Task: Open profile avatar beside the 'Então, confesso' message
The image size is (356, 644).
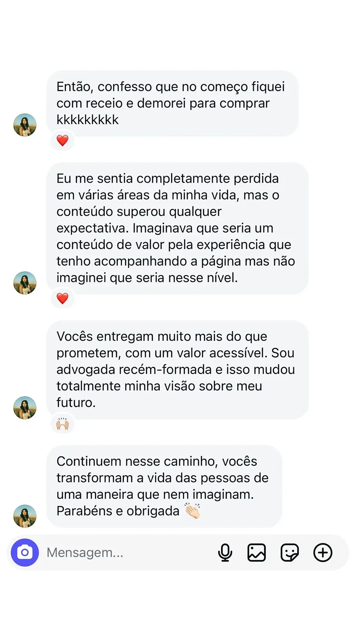Action: click(25, 125)
